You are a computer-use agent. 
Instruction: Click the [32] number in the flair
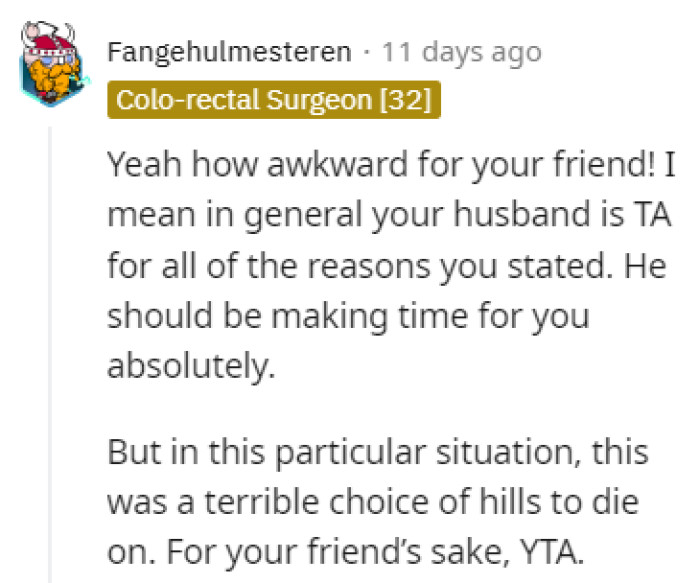pyautogui.click(x=405, y=100)
